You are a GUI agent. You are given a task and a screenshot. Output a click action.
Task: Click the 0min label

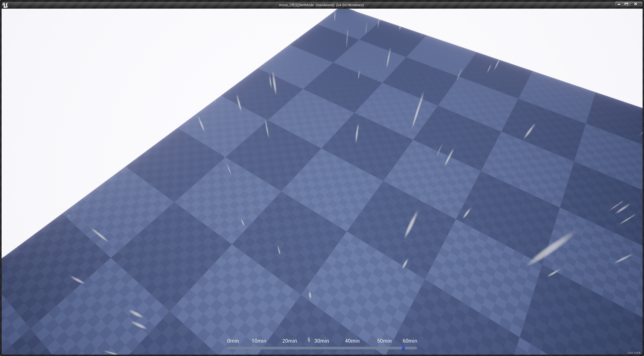233,341
